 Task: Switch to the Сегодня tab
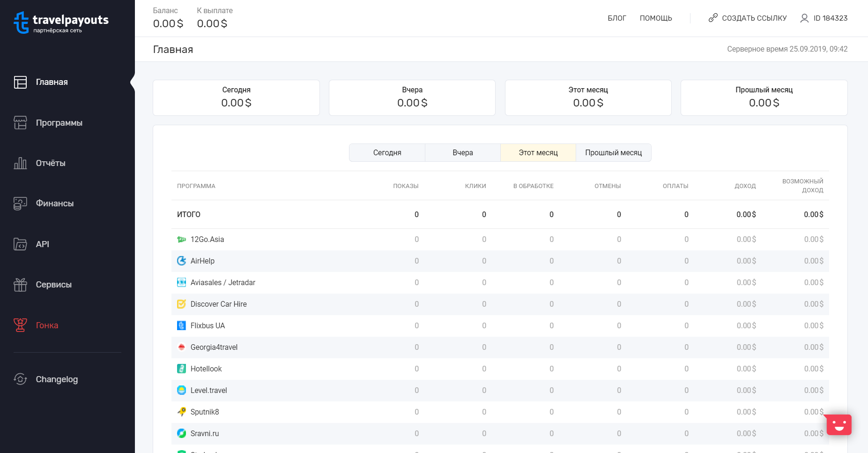(387, 153)
